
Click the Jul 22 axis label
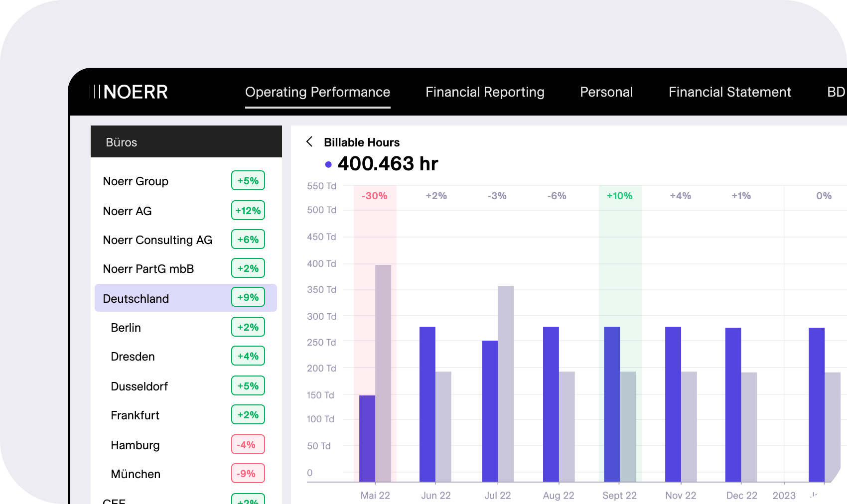coord(497,496)
